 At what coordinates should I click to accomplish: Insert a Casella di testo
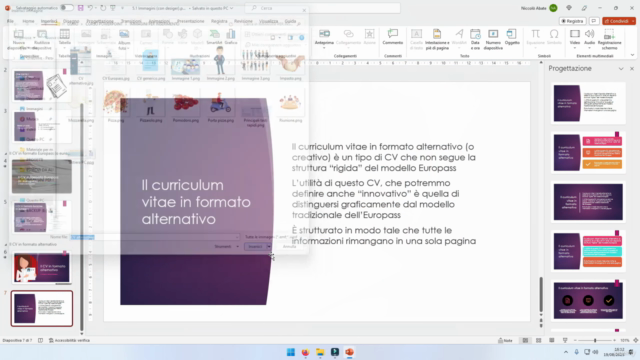tap(416, 40)
